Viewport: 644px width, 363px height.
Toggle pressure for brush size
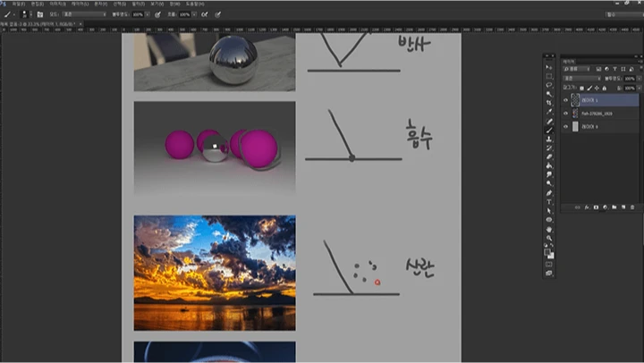point(218,14)
